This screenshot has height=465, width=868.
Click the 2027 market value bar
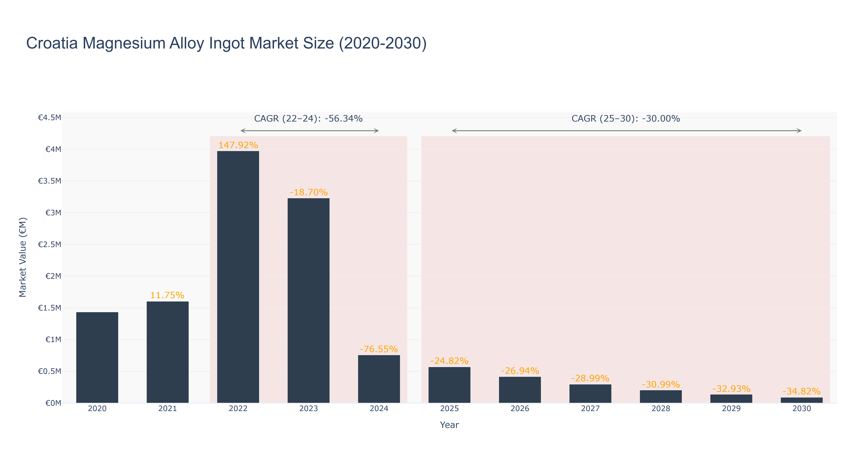click(x=590, y=393)
